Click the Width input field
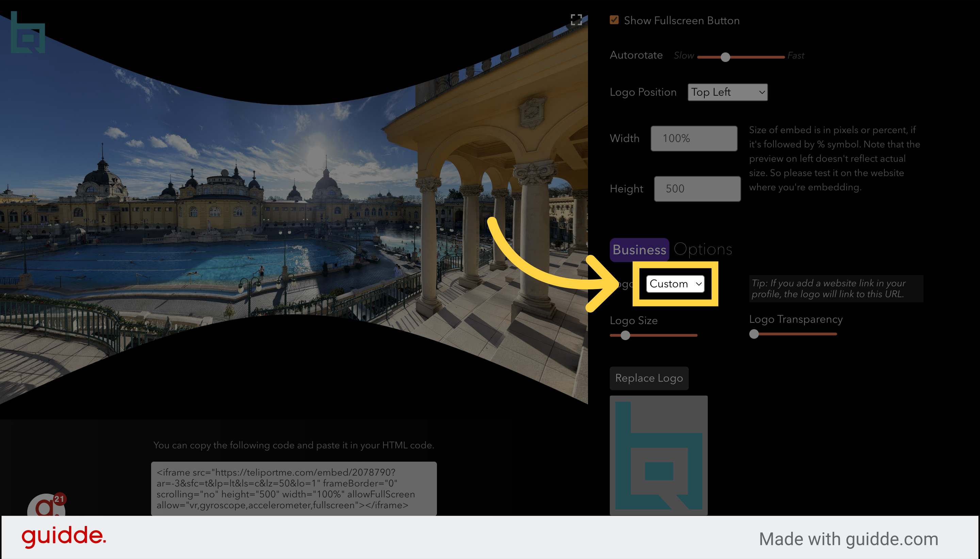This screenshot has width=980, height=559. point(694,138)
